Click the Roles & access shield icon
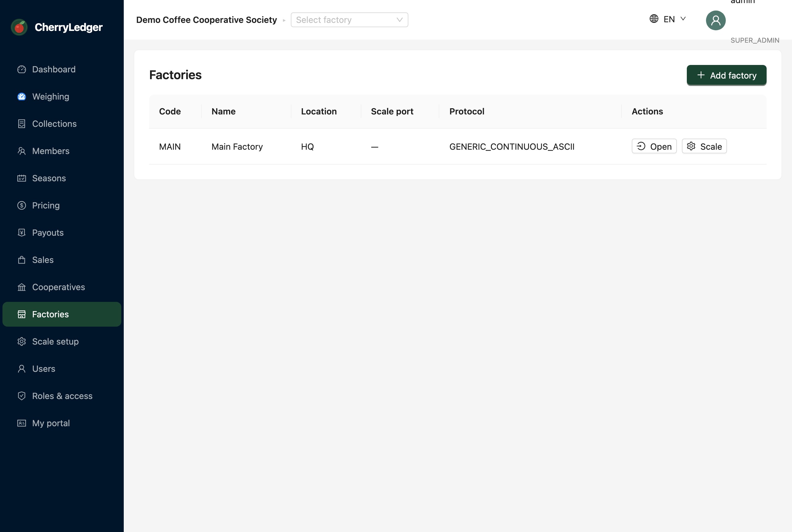This screenshot has width=792, height=532. click(22, 396)
